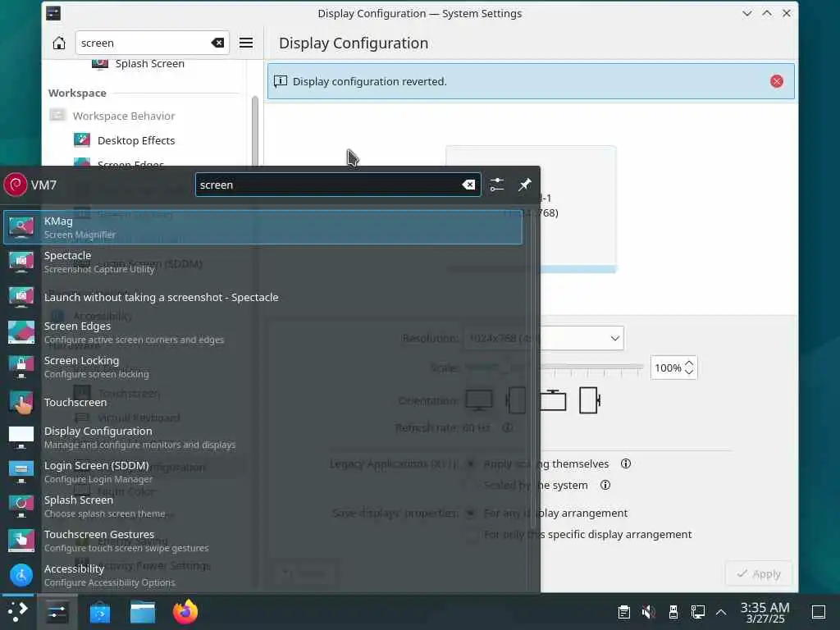840x630 pixels.
Task: Launch Firefox from the taskbar
Action: point(185,612)
